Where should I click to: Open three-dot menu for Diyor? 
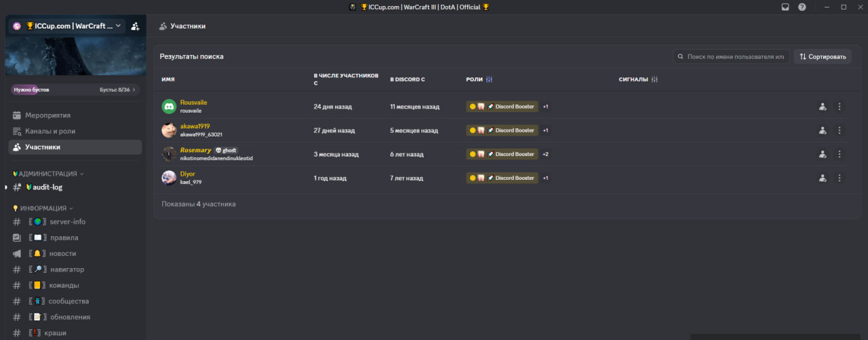[840, 178]
